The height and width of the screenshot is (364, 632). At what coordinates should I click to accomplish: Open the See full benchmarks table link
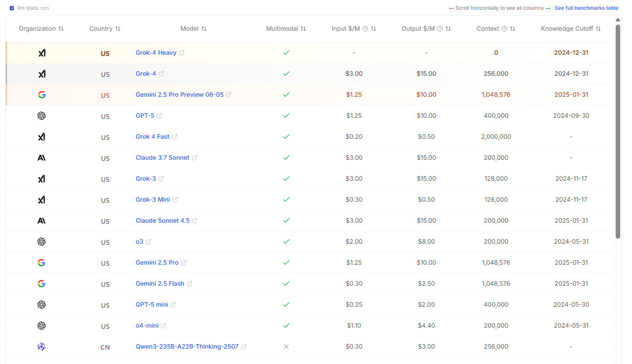586,8
